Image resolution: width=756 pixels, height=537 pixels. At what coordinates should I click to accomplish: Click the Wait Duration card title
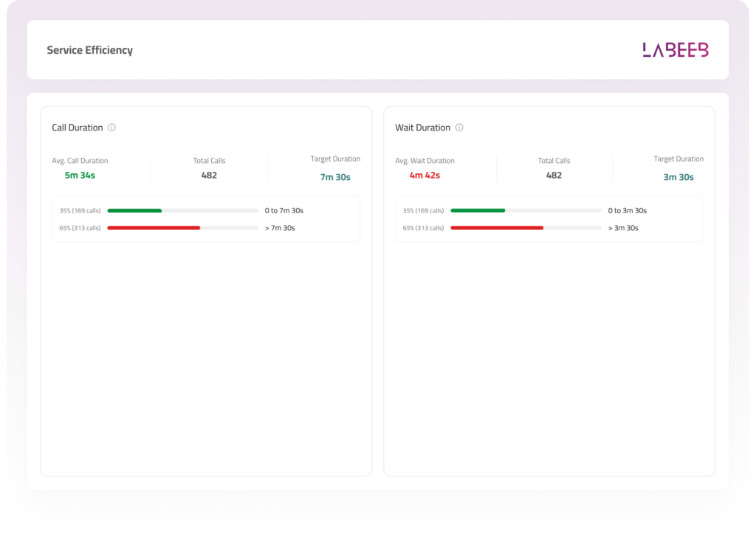pyautogui.click(x=422, y=128)
